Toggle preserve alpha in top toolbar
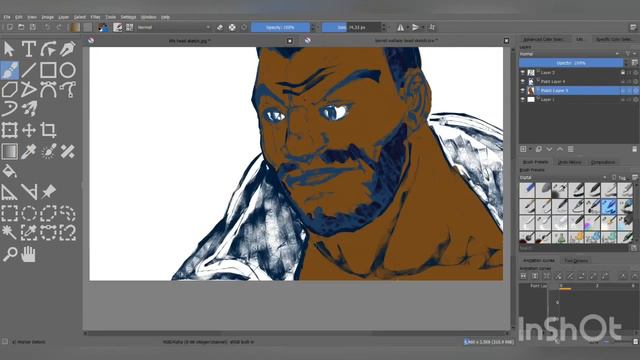Image resolution: width=640 pixels, height=360 pixels. [232, 27]
